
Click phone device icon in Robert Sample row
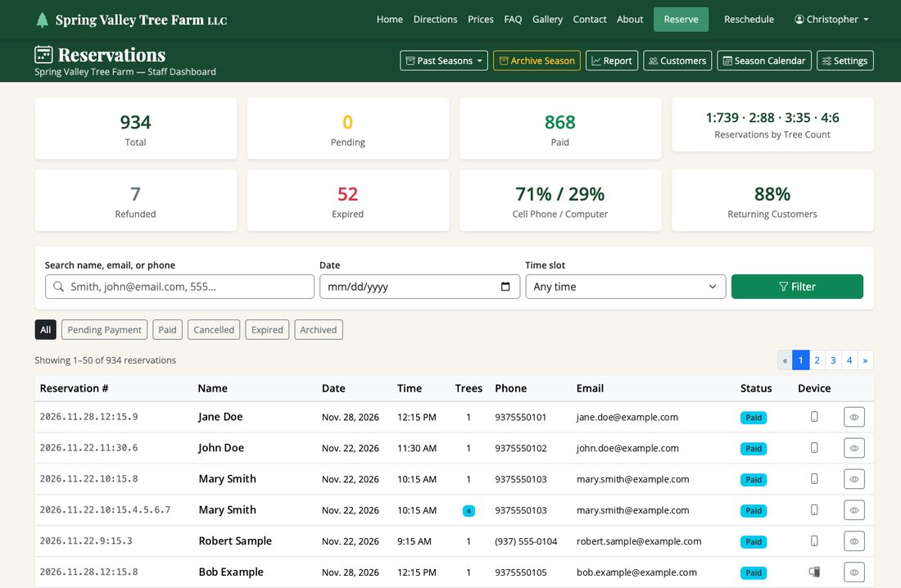814,541
